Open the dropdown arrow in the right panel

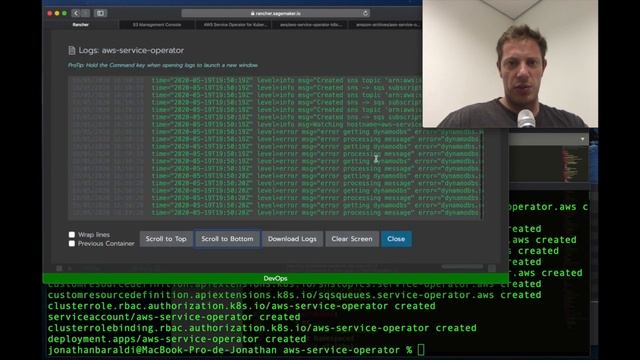tap(582, 139)
